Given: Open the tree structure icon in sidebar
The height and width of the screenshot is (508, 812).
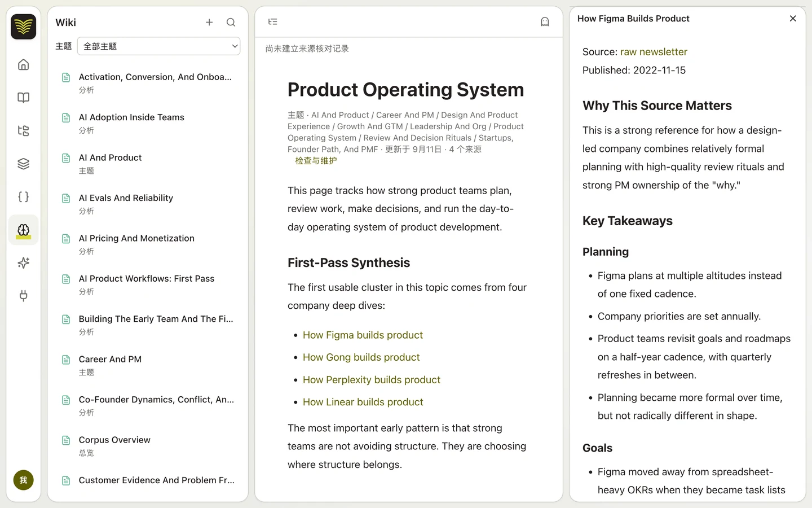Looking at the screenshot, I should point(23,131).
